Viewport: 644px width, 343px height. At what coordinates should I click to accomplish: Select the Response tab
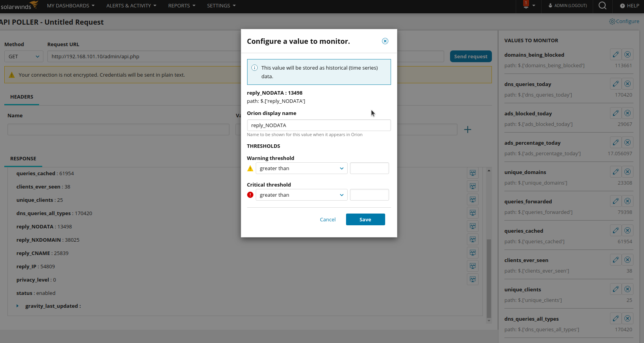coord(23,159)
